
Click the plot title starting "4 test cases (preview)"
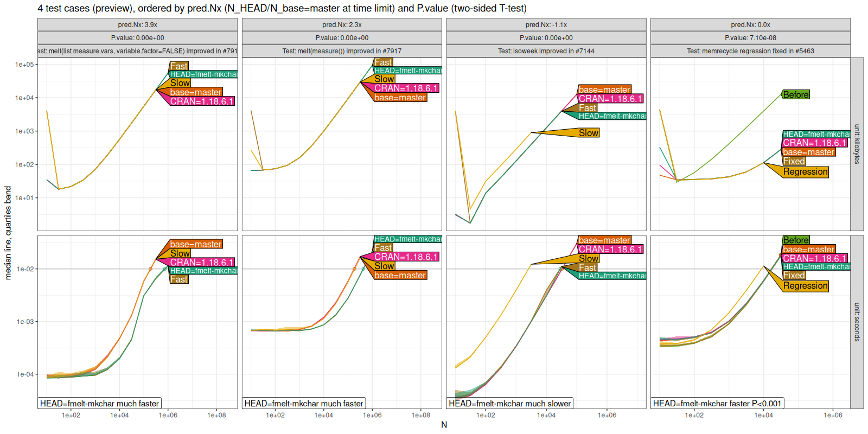[282, 9]
